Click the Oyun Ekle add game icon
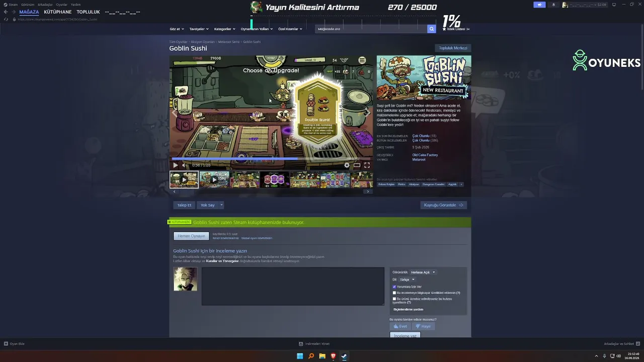 point(6,344)
